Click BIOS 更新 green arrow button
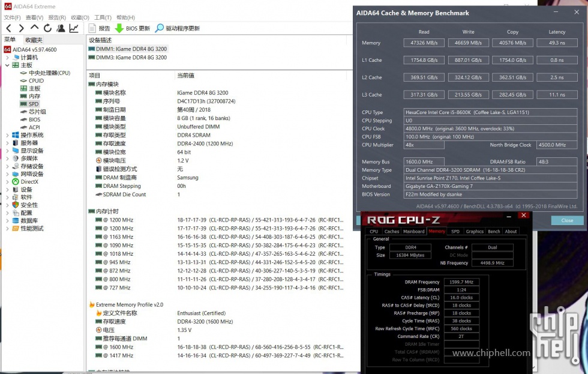Viewport: 588px width, 374px height. click(133, 28)
